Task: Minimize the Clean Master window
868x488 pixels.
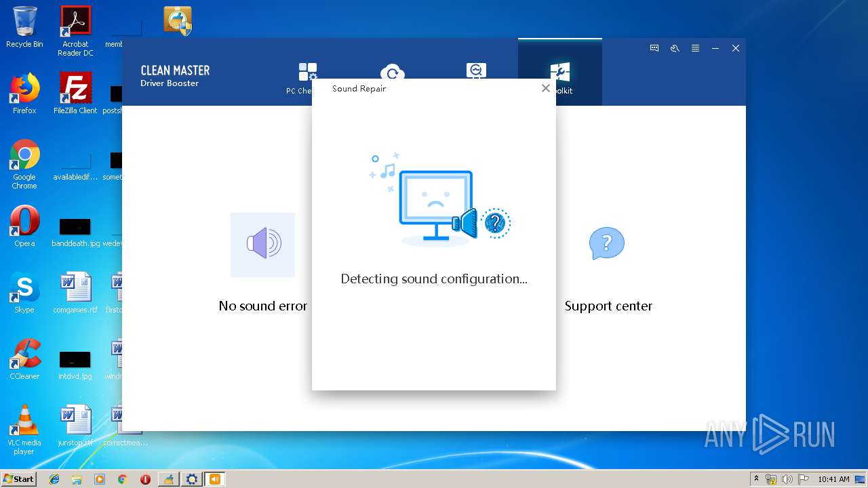Action: pyautogui.click(x=715, y=48)
